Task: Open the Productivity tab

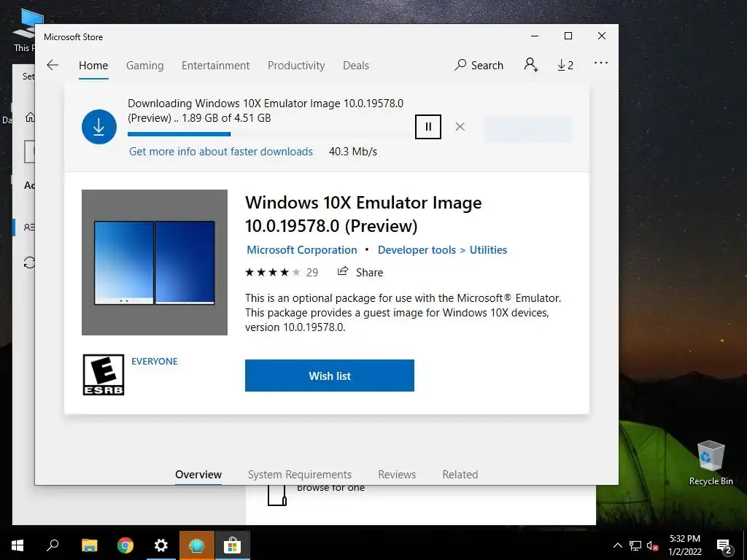Action: [296, 65]
